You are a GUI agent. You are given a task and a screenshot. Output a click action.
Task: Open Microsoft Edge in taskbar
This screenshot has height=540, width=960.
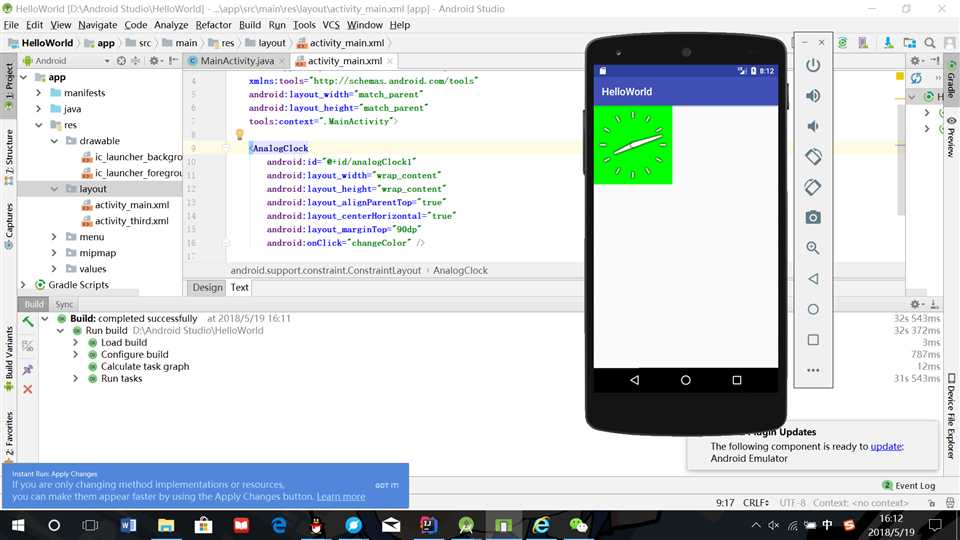(279, 525)
